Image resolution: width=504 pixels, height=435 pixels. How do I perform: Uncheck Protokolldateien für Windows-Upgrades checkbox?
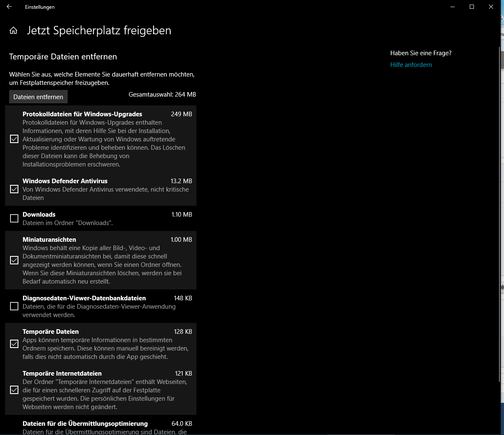[x=14, y=139]
